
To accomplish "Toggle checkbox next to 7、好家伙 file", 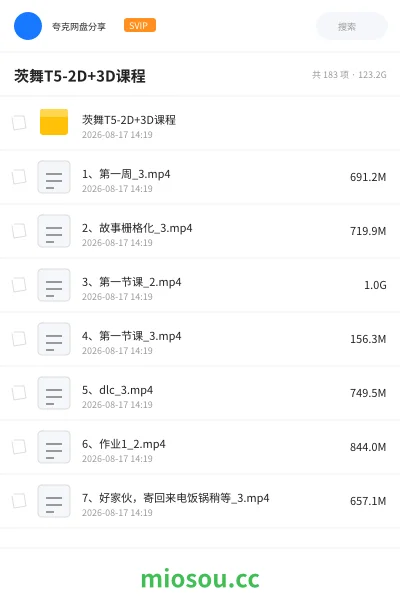I will [x=19, y=501].
